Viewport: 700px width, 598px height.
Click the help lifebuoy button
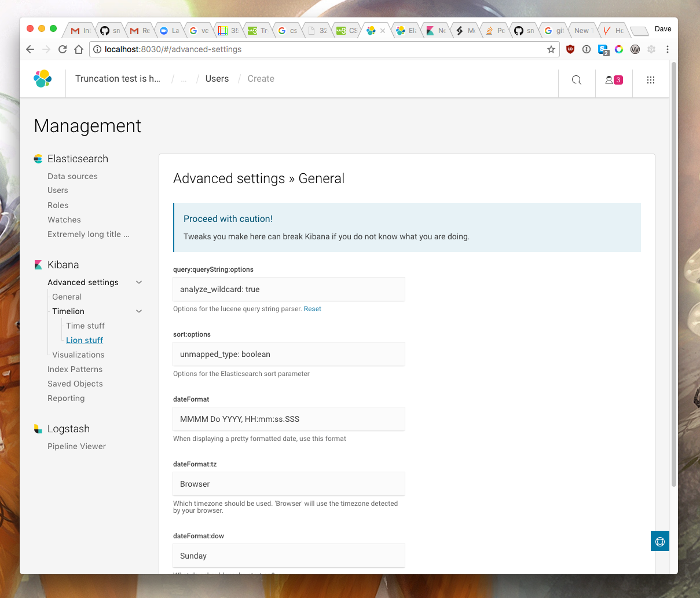(660, 541)
